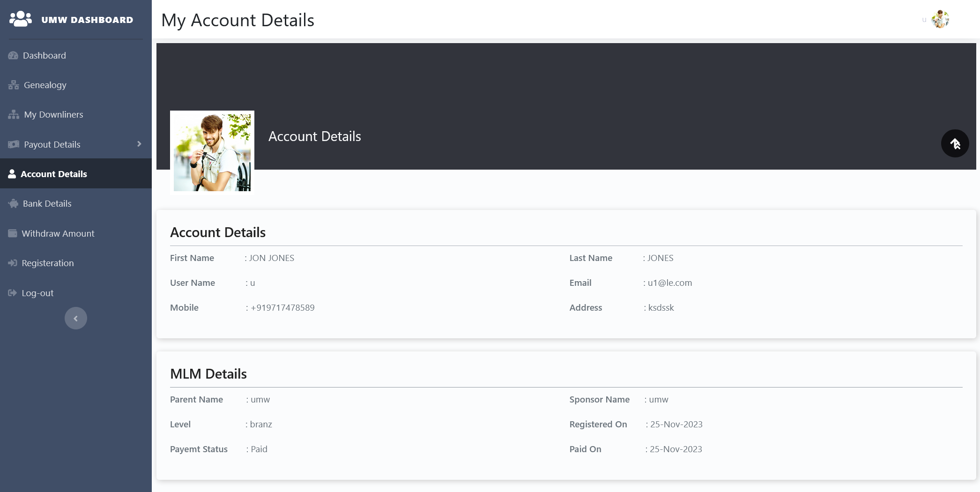Viewport: 980px width, 492px height.
Task: Click the UMW DASHBOARD brand title
Action: (87, 20)
